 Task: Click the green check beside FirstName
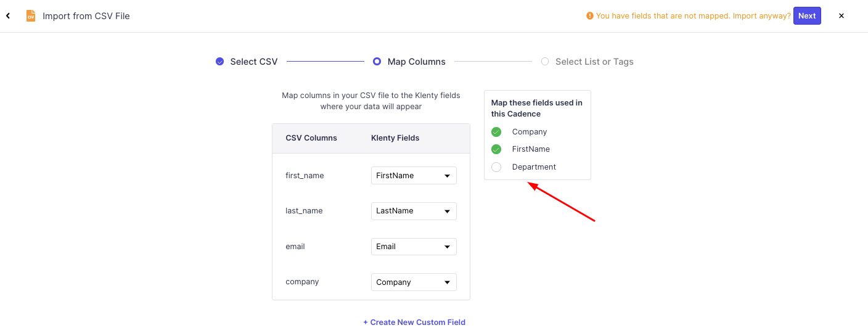[x=496, y=149]
